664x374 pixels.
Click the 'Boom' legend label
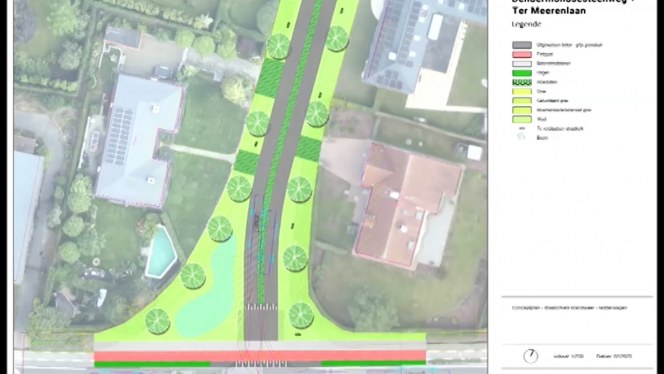tap(542, 138)
